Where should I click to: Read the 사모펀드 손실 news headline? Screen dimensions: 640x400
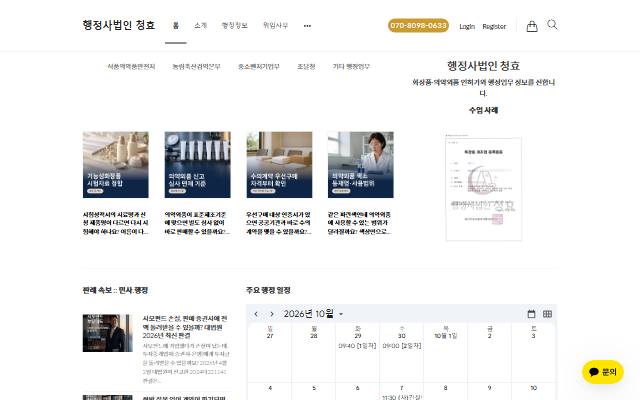tap(185, 327)
